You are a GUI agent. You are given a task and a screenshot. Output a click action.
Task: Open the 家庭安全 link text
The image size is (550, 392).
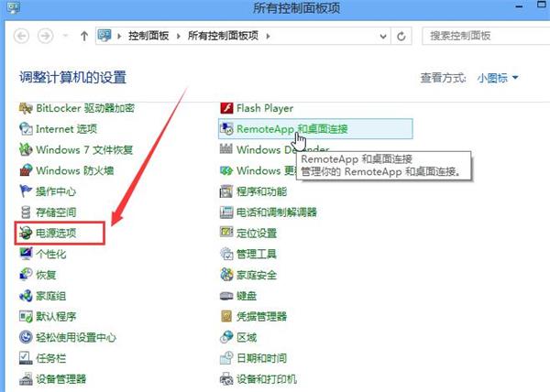[x=257, y=275]
